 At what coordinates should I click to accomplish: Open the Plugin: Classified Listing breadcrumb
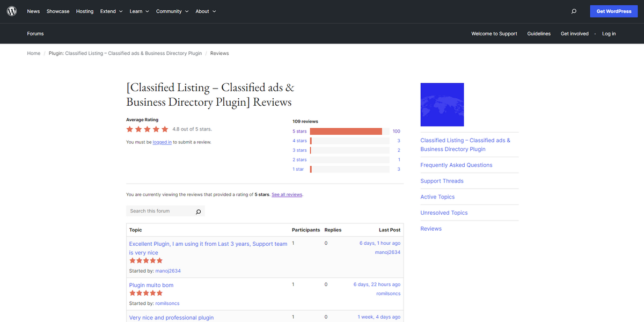click(125, 53)
